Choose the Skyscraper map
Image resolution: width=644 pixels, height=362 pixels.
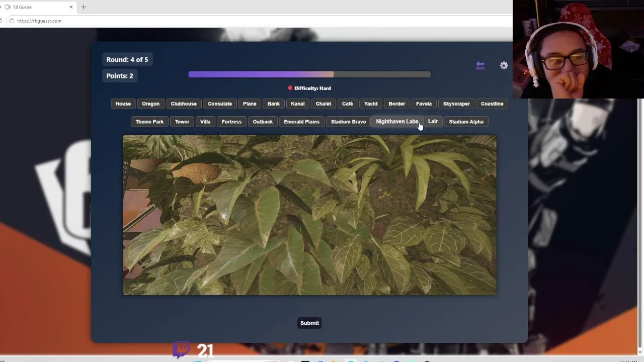(456, 104)
